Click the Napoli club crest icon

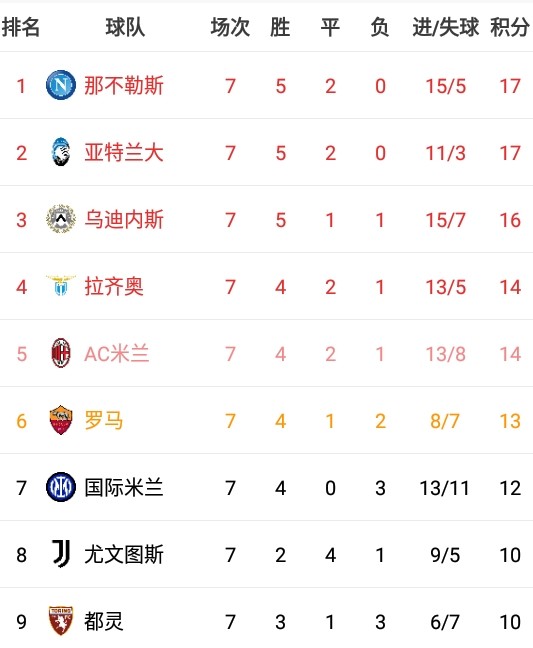[61, 85]
